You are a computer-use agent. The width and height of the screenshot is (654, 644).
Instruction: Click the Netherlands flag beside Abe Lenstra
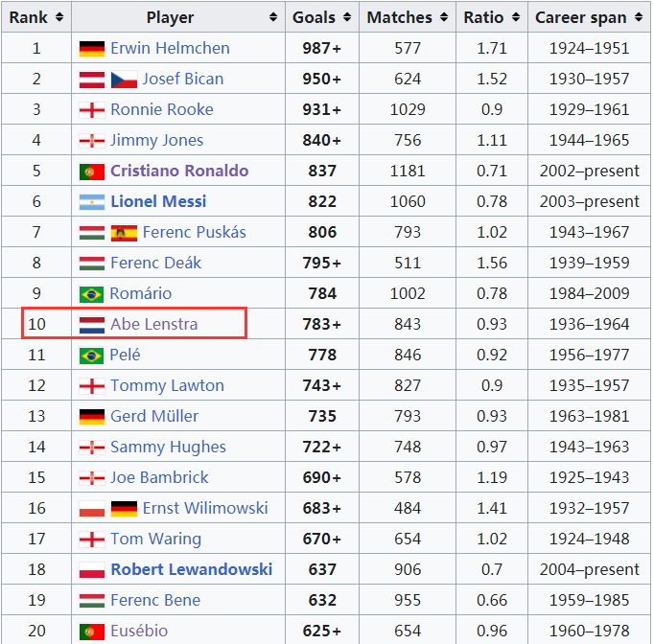pyautogui.click(x=91, y=324)
